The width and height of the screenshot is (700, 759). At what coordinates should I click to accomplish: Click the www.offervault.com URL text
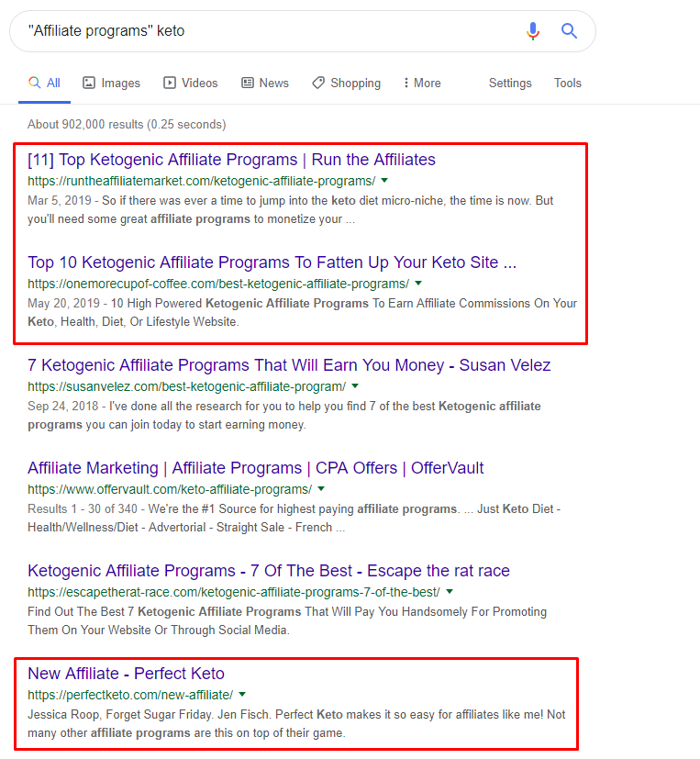170,489
